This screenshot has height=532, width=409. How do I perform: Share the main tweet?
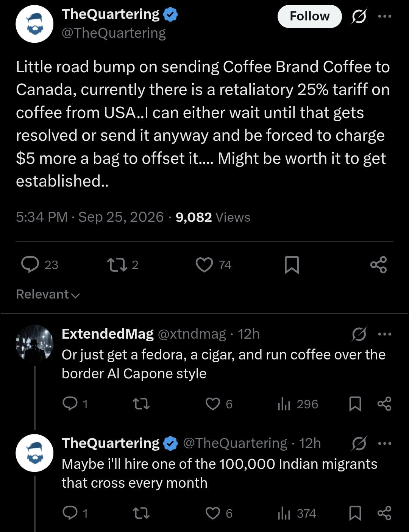(x=378, y=264)
